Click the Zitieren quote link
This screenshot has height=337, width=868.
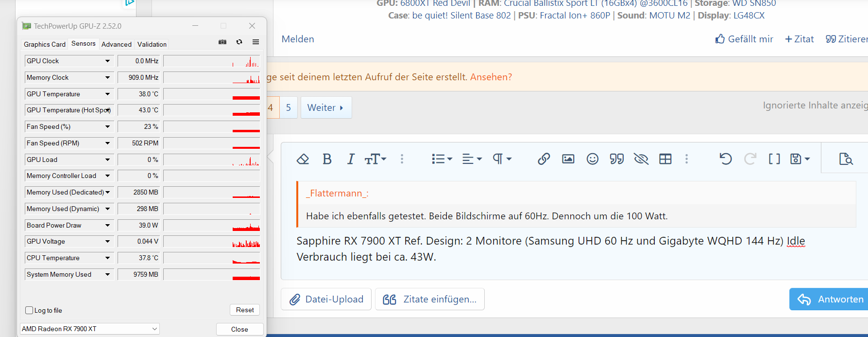coord(847,39)
